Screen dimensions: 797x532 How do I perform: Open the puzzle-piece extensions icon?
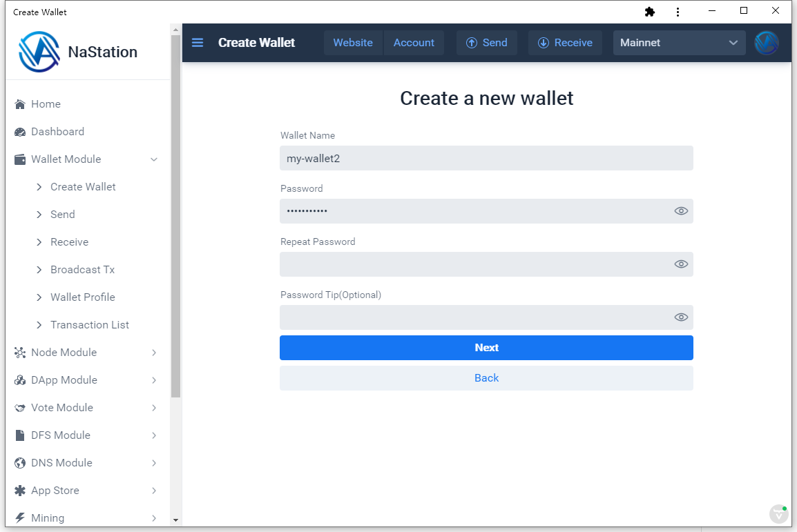click(649, 12)
